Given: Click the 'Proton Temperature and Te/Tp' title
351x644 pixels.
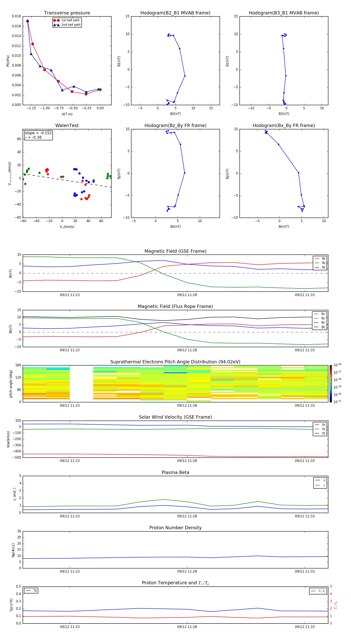Looking at the screenshot, I should click(x=175, y=583).
